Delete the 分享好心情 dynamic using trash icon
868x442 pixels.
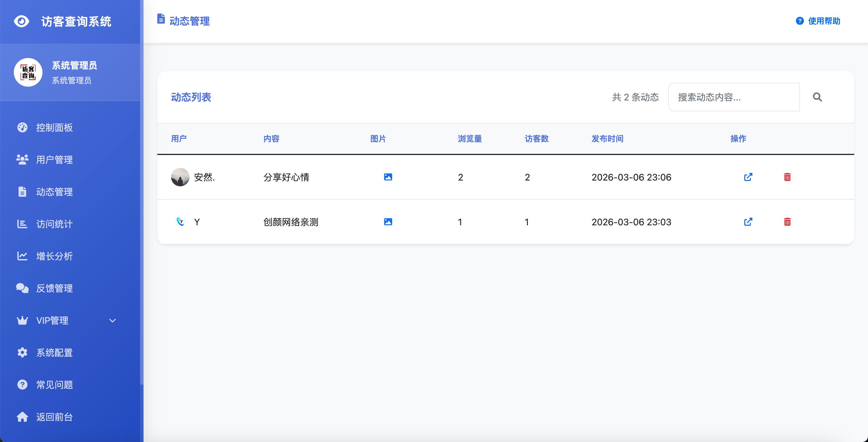tap(787, 177)
